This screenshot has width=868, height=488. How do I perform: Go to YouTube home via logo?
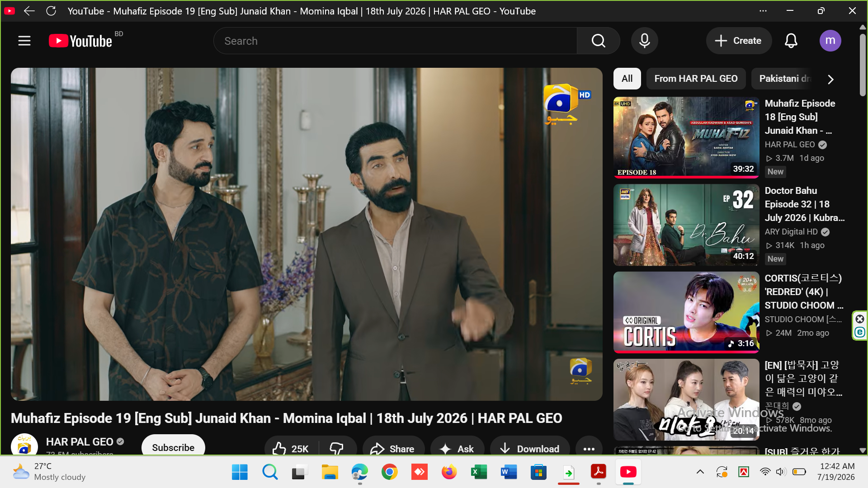(x=80, y=41)
